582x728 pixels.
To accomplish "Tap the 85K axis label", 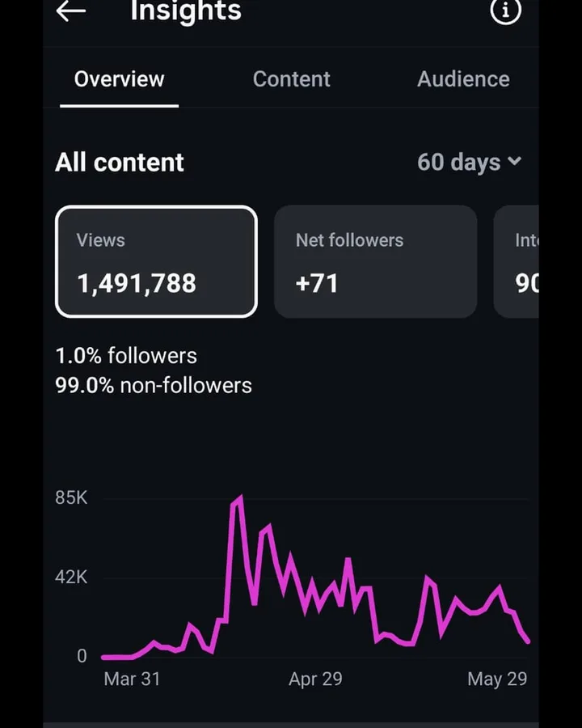I will (71, 497).
